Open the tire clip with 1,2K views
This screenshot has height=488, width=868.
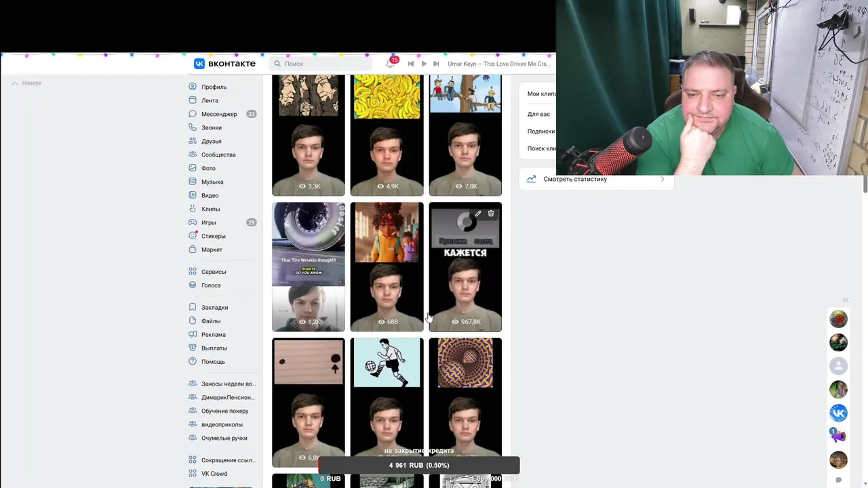[x=309, y=267]
